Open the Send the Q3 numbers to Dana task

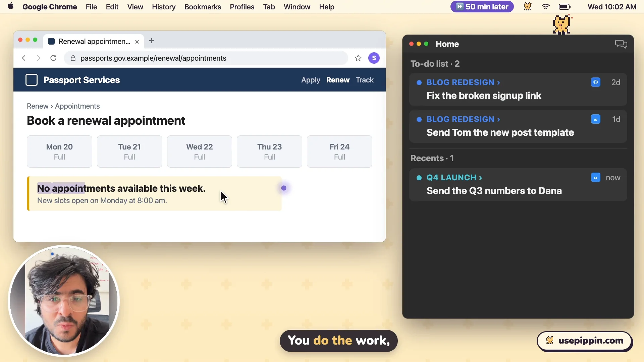pos(518,185)
